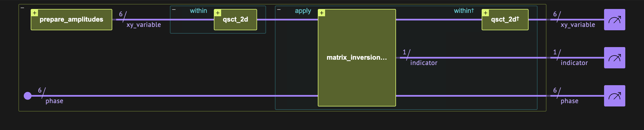This screenshot has height=130, width=644.
Task: Expand the prepare_amplitudes block plus icon
Action: click(35, 13)
